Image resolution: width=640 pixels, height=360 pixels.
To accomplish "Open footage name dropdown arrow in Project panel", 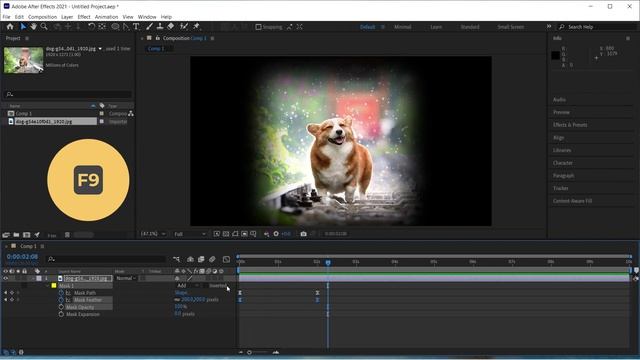I will tap(100, 49).
